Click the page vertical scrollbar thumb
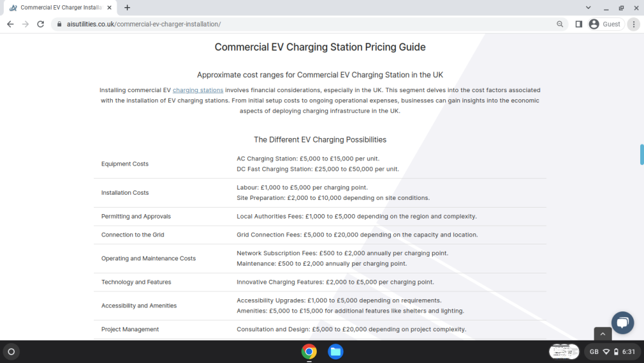The height and width of the screenshot is (363, 644). tap(641, 155)
